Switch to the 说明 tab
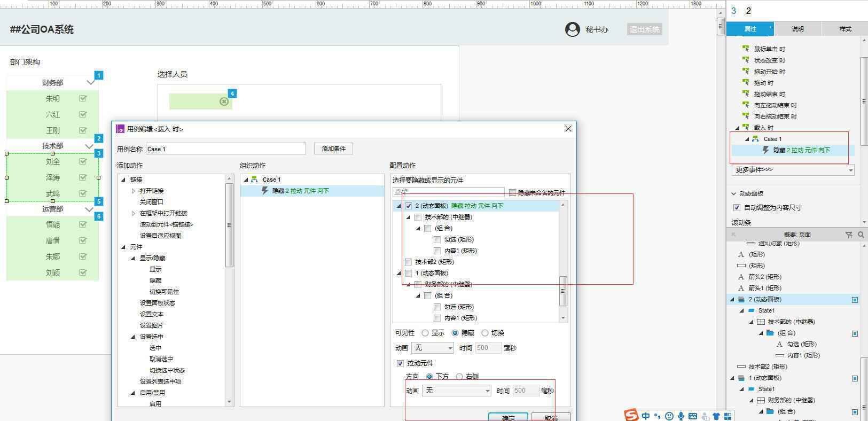This screenshot has height=421, width=868. pos(797,29)
